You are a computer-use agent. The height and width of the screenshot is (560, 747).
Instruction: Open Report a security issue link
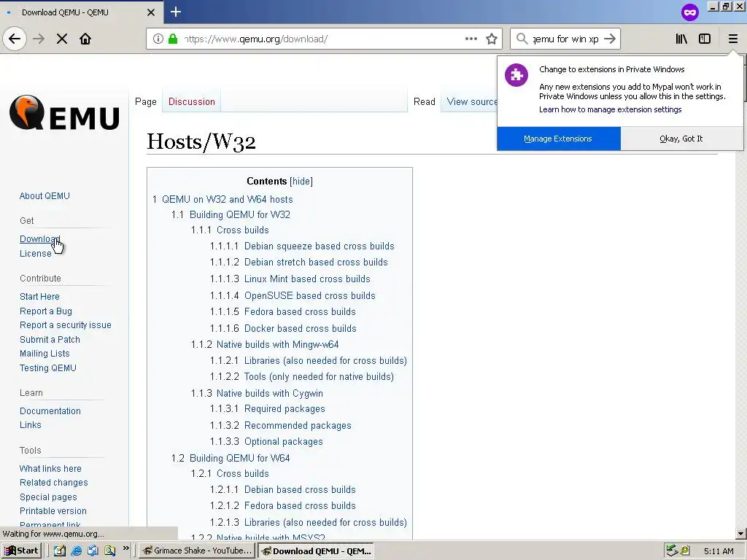pos(65,324)
